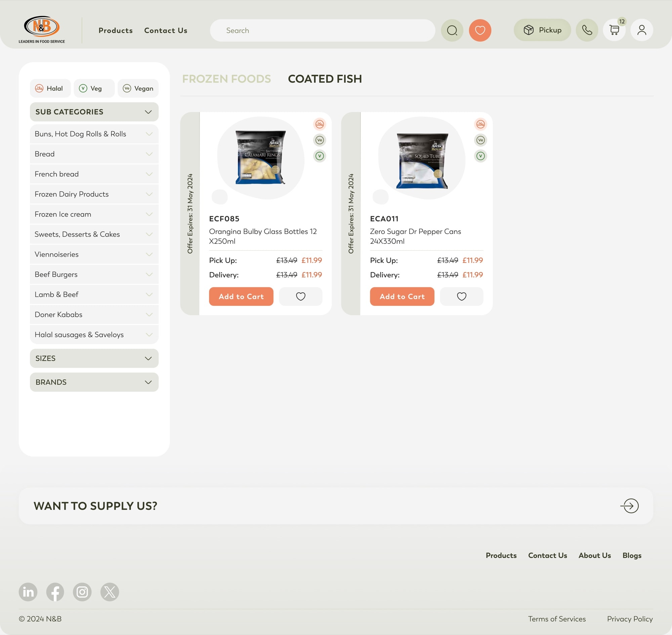Open the user account profile icon
672x635 pixels.
pyautogui.click(x=641, y=30)
